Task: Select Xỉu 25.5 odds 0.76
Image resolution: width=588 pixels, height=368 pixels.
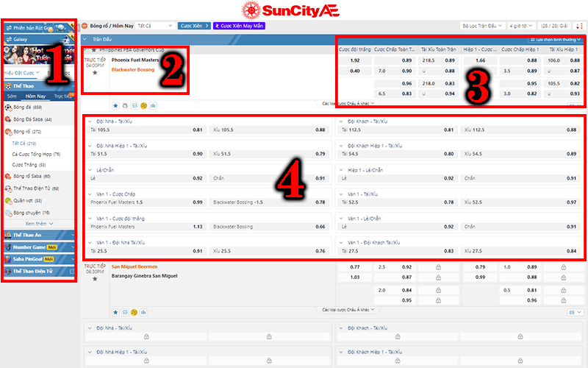Action: 270,251
